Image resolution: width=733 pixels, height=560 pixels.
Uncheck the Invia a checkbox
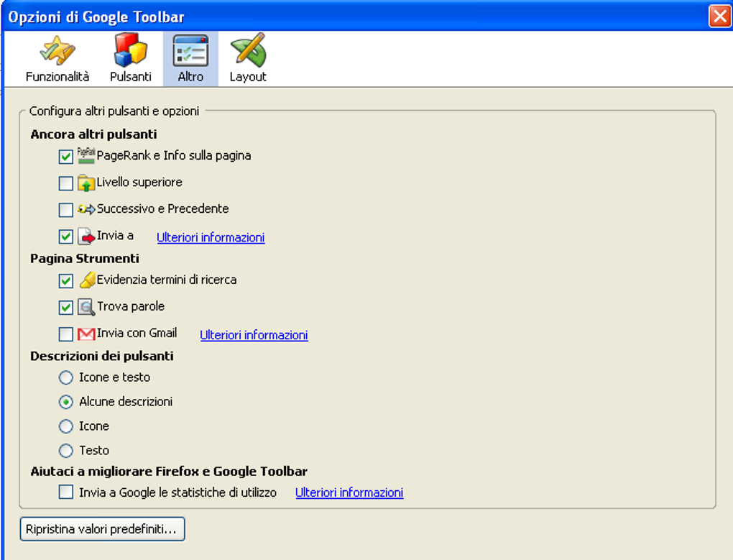(66, 237)
